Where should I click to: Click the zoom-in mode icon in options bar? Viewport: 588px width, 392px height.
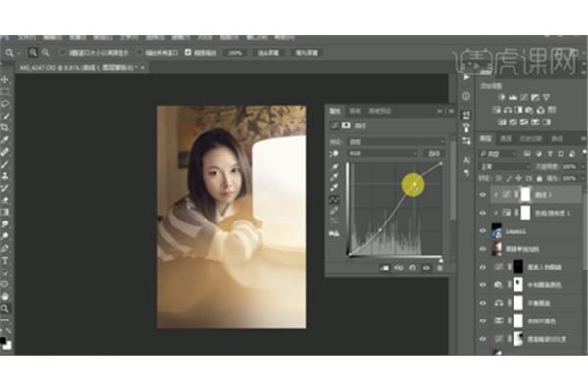pos(33,53)
